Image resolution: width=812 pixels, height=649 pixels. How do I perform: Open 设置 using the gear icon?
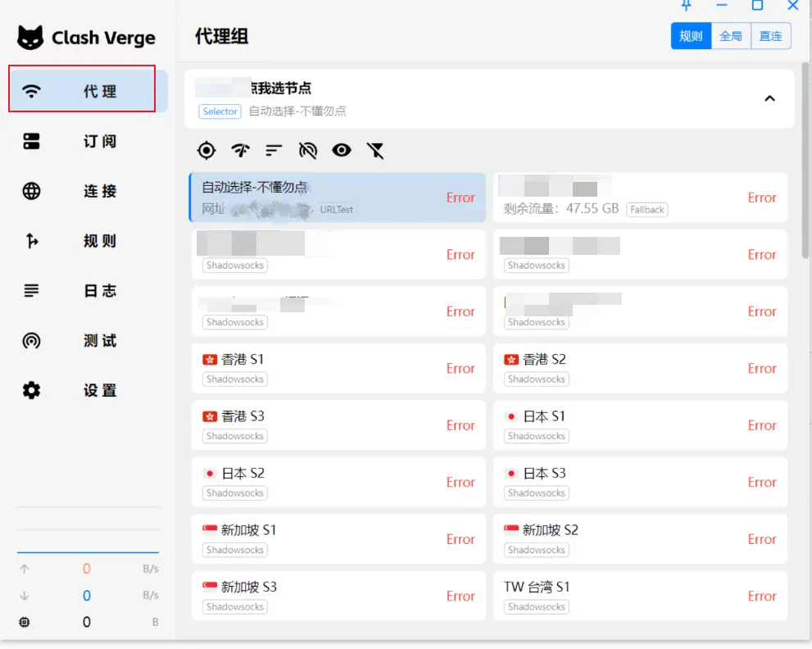(x=32, y=391)
